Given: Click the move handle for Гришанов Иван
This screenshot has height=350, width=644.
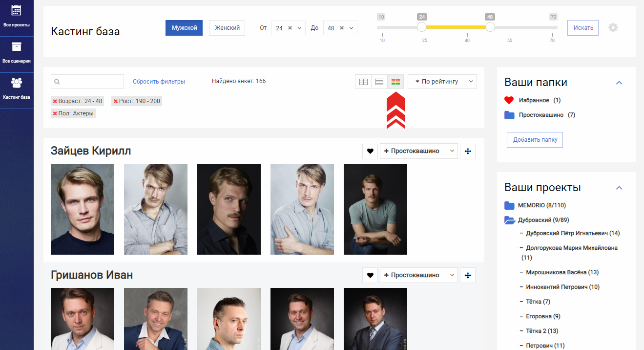Looking at the screenshot, I should pyautogui.click(x=468, y=275).
